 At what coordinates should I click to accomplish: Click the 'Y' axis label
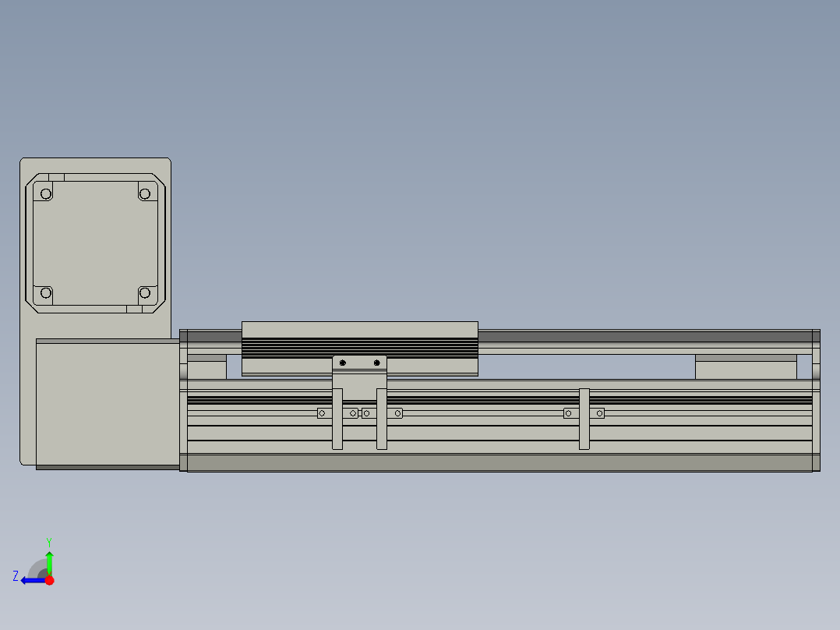coord(49,542)
